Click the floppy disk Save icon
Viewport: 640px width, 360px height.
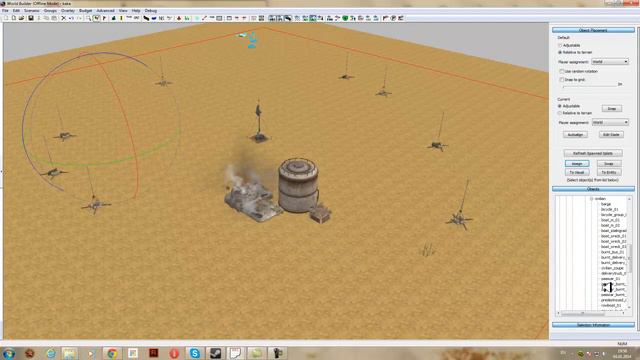tap(31, 18)
